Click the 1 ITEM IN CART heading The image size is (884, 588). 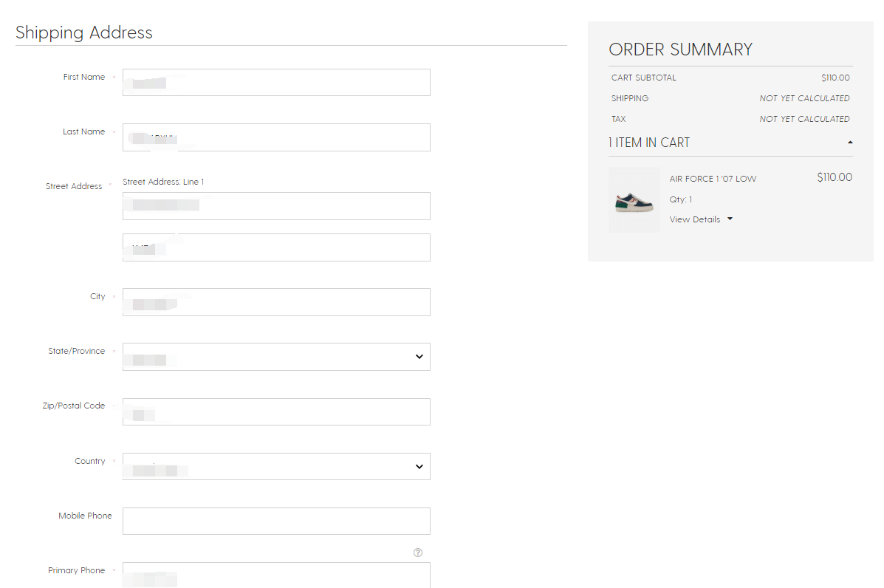pyautogui.click(x=649, y=143)
